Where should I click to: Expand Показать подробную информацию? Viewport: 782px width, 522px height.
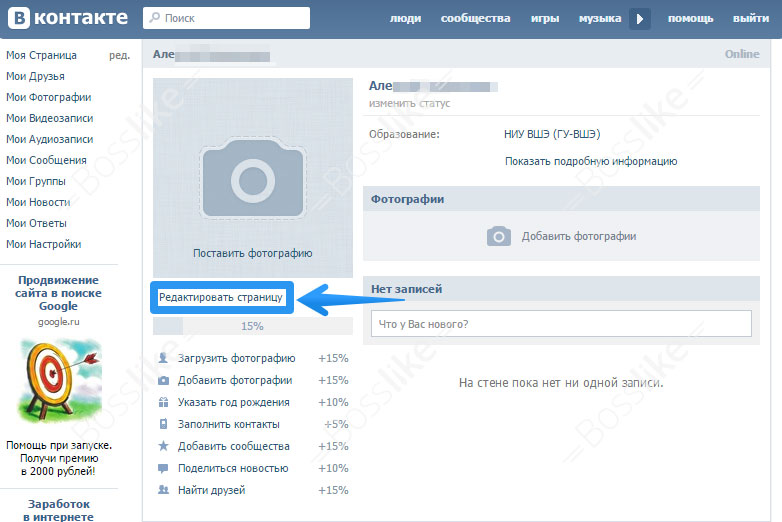(591, 161)
